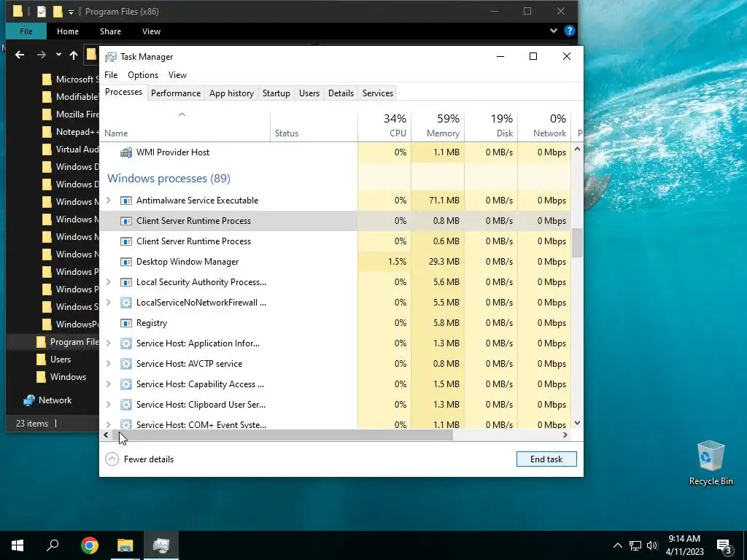Expand the LocalServiceNoNetworkFirewall row
Viewport: 747px width, 560px height.
[x=109, y=303]
